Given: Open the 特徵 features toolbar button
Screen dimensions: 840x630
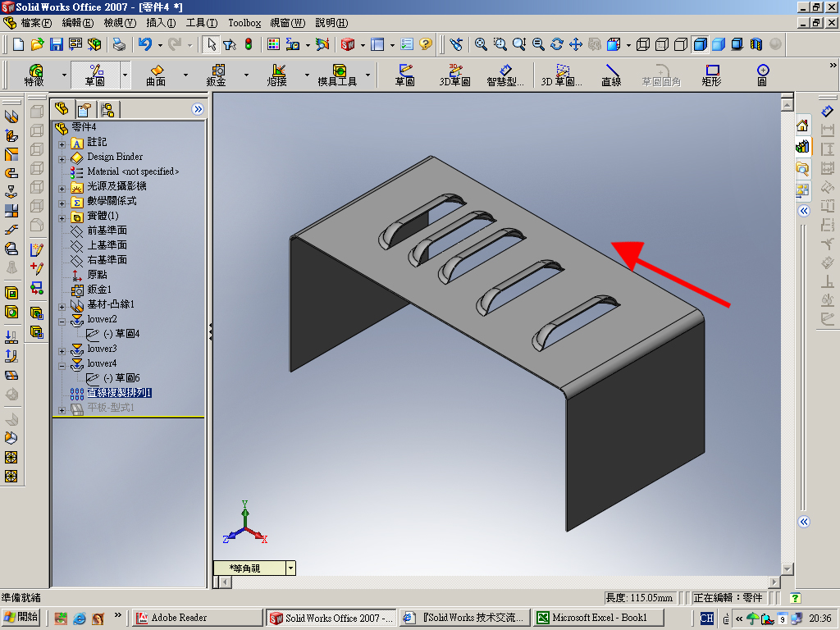Looking at the screenshot, I should coord(34,75).
